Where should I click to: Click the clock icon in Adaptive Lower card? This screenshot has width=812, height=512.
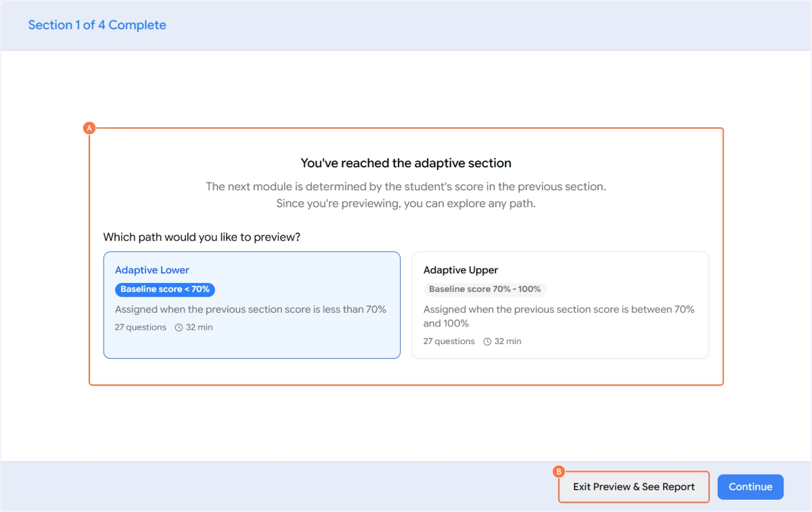click(x=179, y=328)
